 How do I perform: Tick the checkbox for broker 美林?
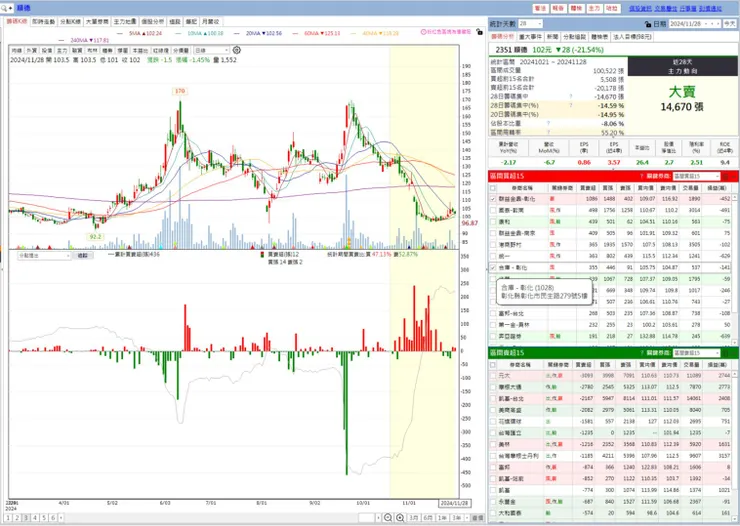coord(493,445)
